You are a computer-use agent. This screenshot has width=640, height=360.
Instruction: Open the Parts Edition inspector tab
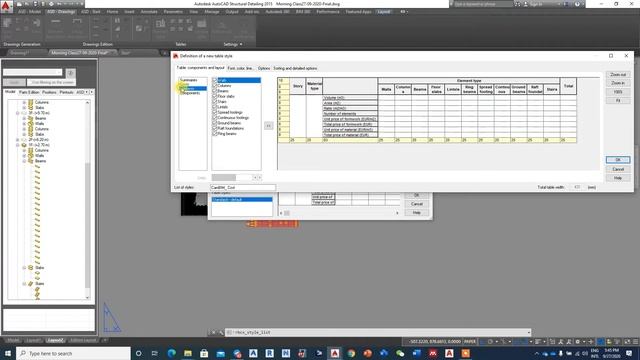(x=29, y=92)
